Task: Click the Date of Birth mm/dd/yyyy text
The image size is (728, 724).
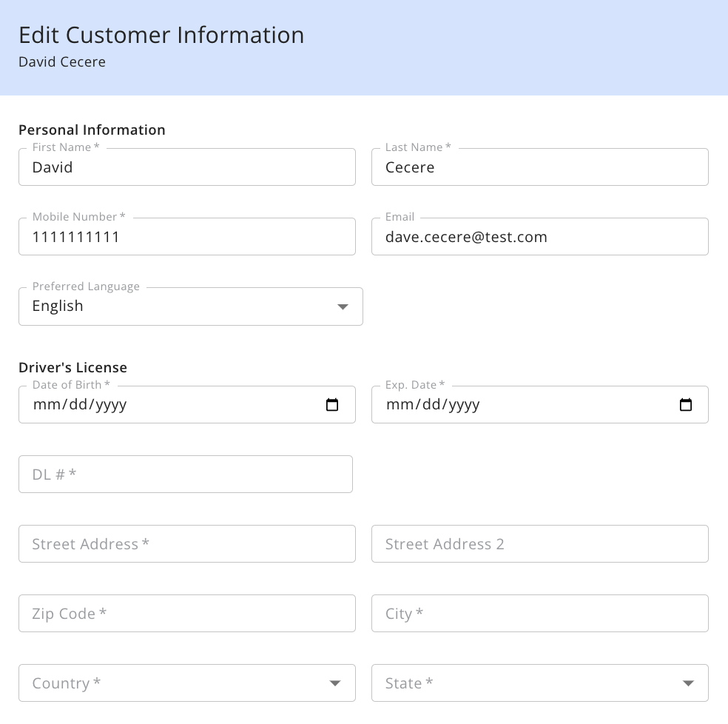Action: [x=80, y=405]
